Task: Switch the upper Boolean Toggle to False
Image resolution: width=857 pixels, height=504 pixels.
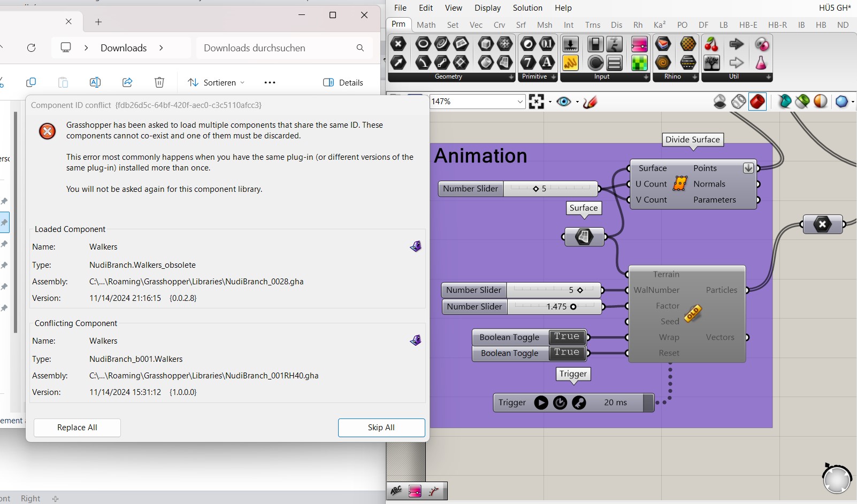Action: [567, 337]
